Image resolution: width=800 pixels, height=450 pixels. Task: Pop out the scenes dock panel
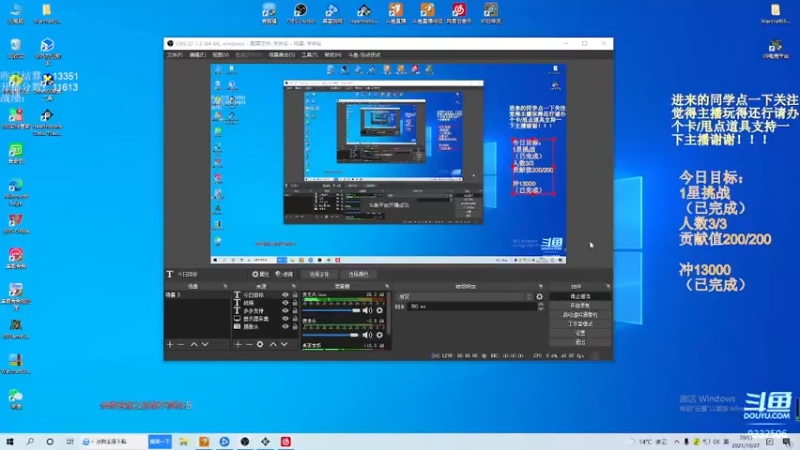[225, 286]
